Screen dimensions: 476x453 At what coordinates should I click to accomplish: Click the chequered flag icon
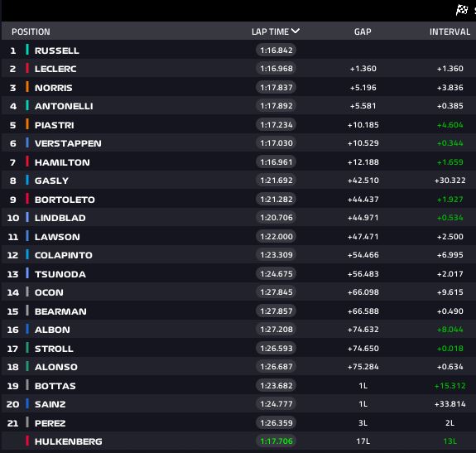pos(462,10)
